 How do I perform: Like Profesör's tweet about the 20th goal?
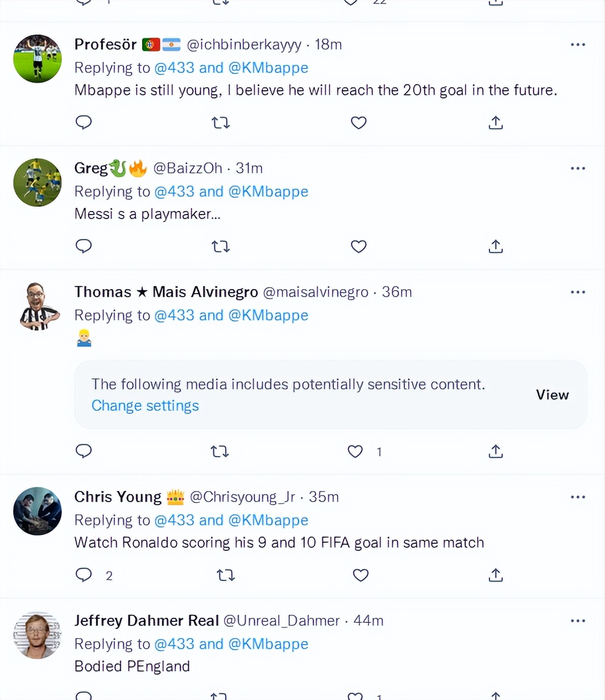359,123
